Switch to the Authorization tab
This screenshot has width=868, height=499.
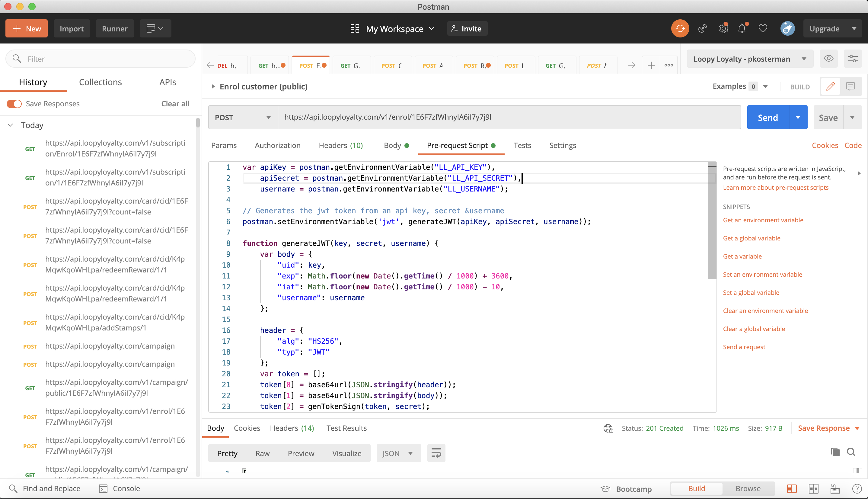[x=277, y=145]
